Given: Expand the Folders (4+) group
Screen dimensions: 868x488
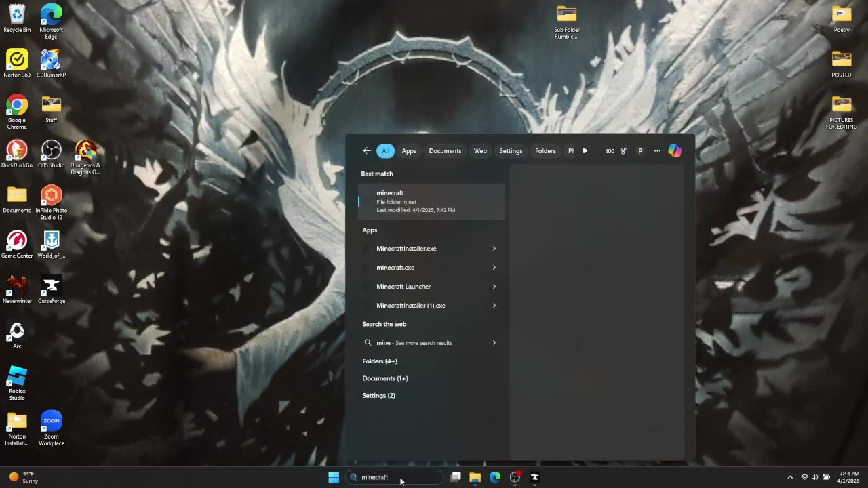Looking at the screenshot, I should pos(380,361).
